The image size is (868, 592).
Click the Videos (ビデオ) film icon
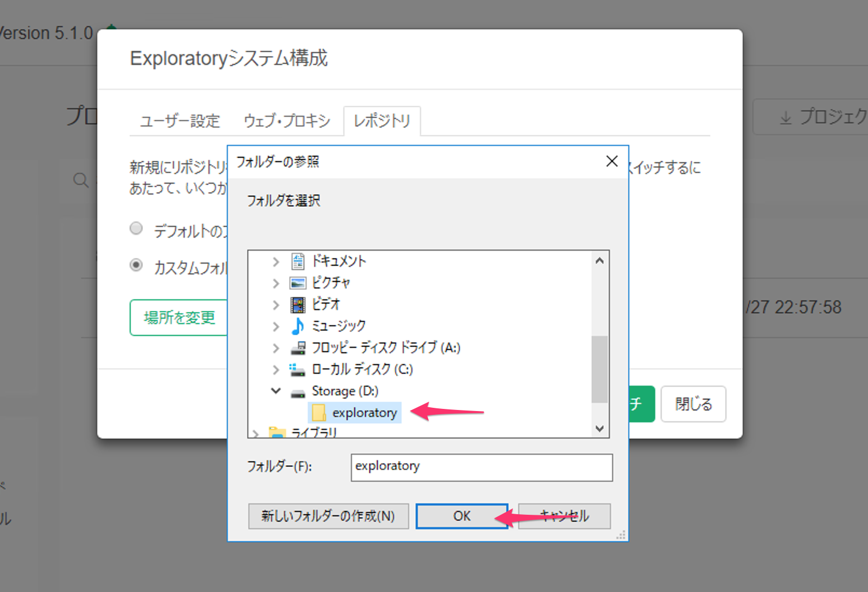pyautogui.click(x=298, y=305)
